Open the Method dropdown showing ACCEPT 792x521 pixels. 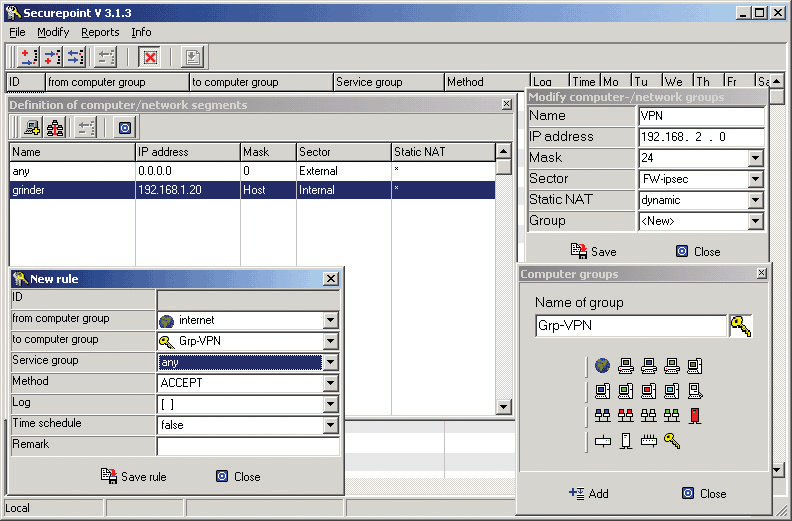point(330,383)
